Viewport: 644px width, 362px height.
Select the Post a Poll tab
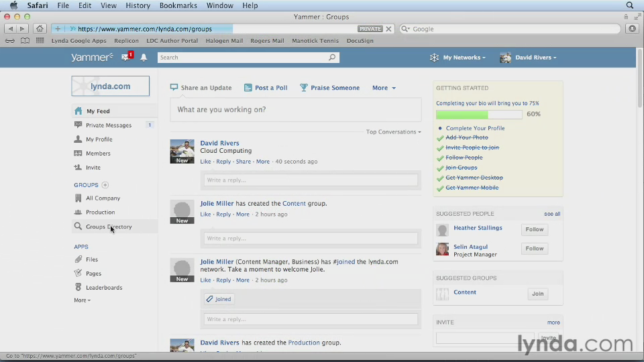(x=266, y=88)
